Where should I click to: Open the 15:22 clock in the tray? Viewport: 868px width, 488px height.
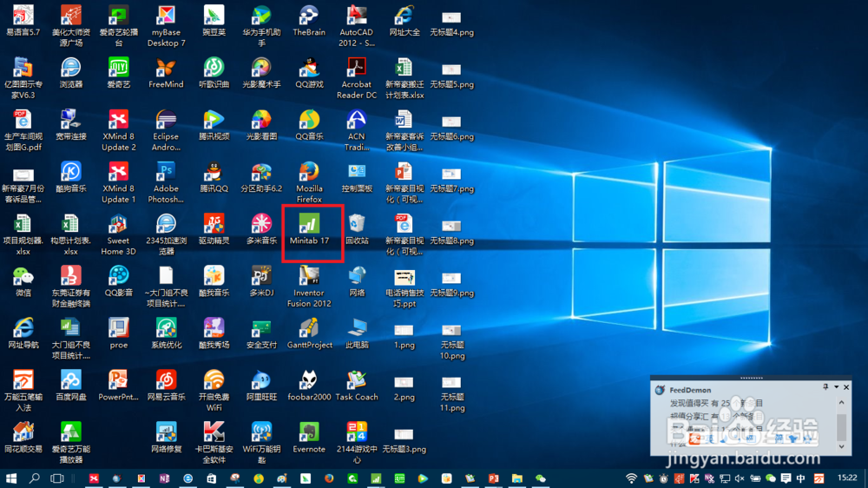coord(847,478)
